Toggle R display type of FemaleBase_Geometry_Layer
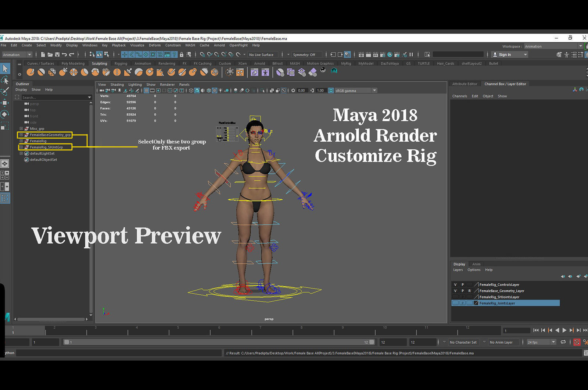The height and width of the screenshot is (390, 588). point(470,291)
